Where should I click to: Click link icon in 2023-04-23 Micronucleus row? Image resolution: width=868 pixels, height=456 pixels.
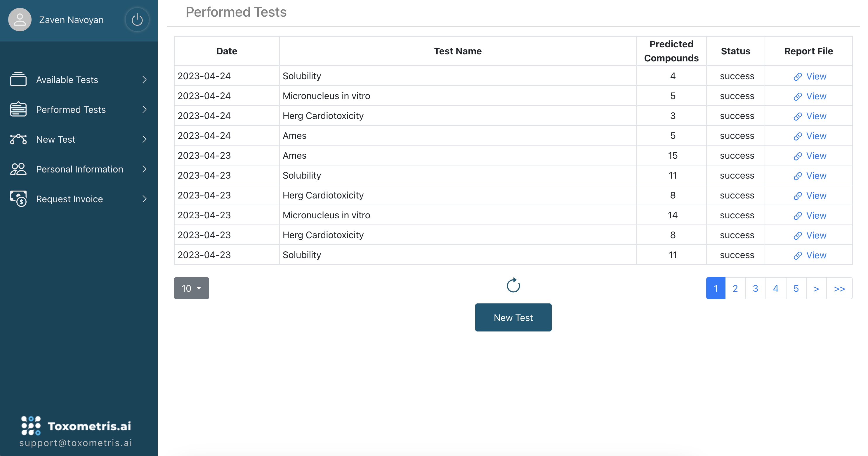(798, 216)
